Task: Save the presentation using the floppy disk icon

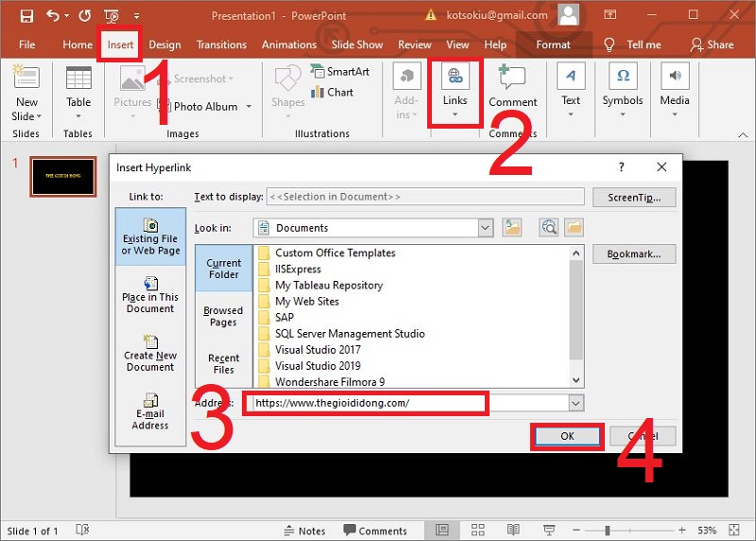Action: pyautogui.click(x=26, y=16)
